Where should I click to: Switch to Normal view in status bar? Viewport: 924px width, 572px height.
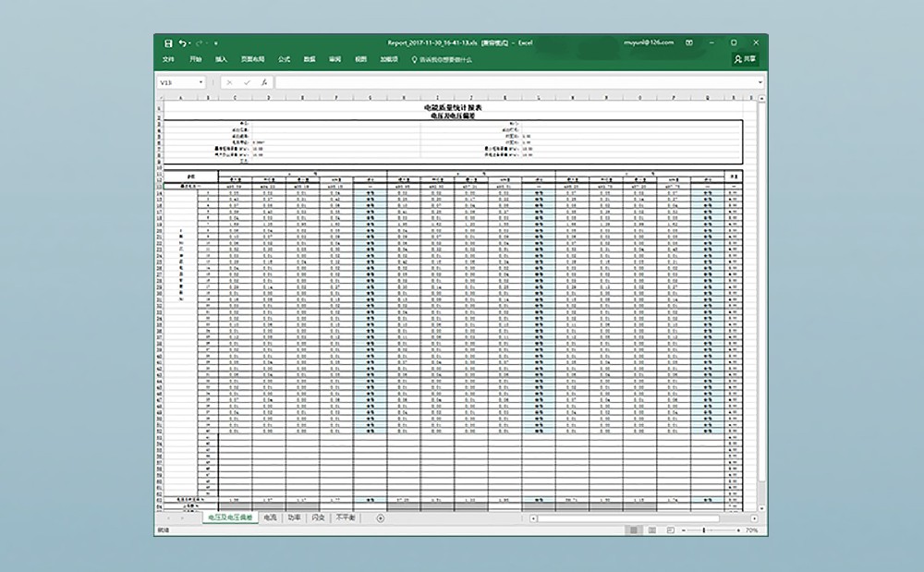(x=634, y=531)
